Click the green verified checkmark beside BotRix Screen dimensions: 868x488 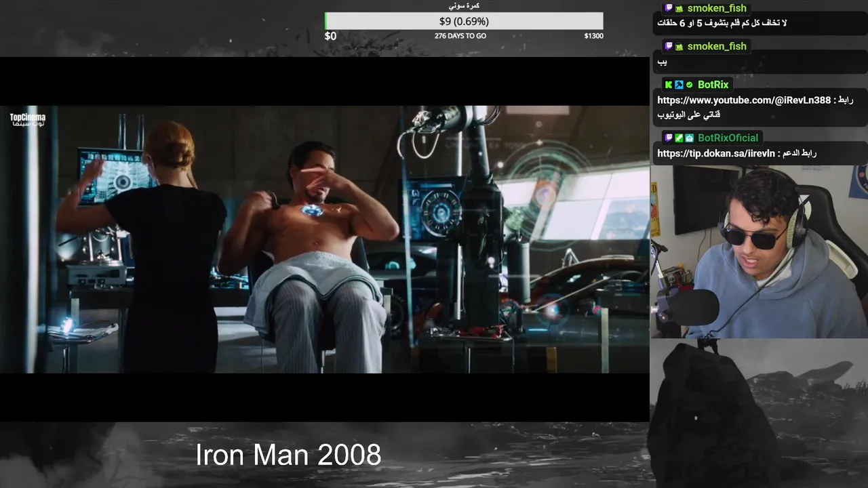pyautogui.click(x=689, y=85)
